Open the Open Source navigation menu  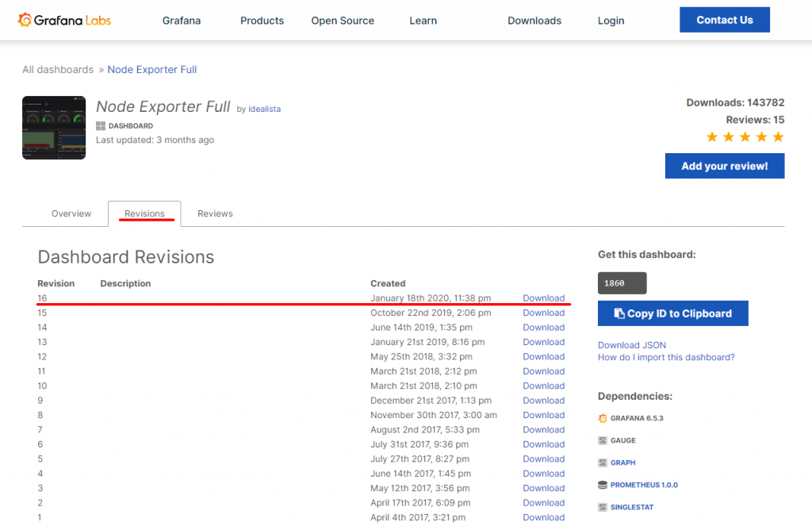pos(343,21)
